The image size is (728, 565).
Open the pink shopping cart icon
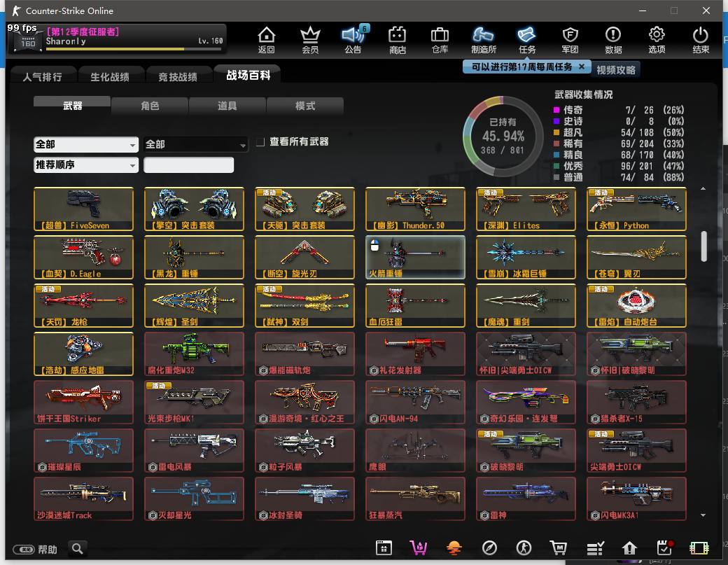[419, 548]
